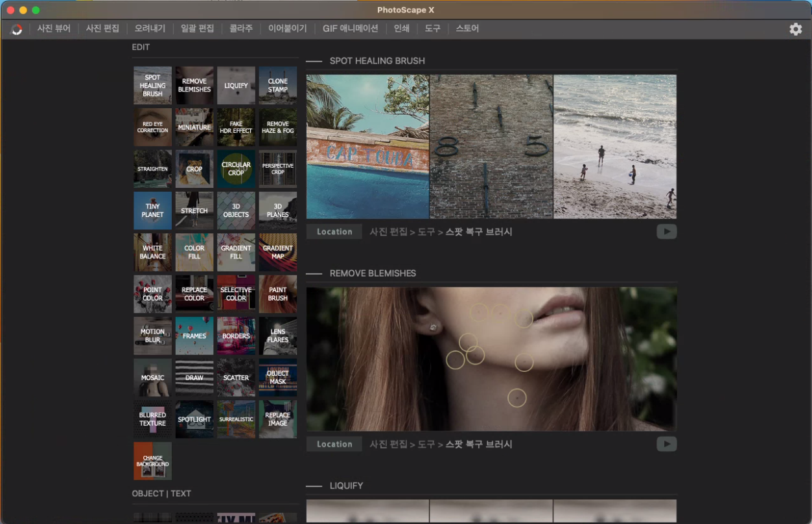Select the Paint Brush tile

coord(278,294)
